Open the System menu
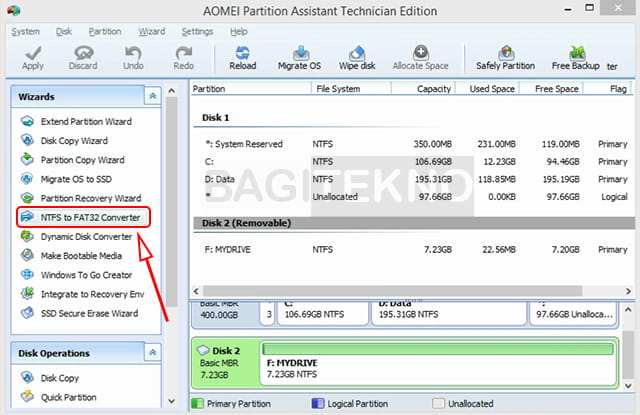 (26, 31)
